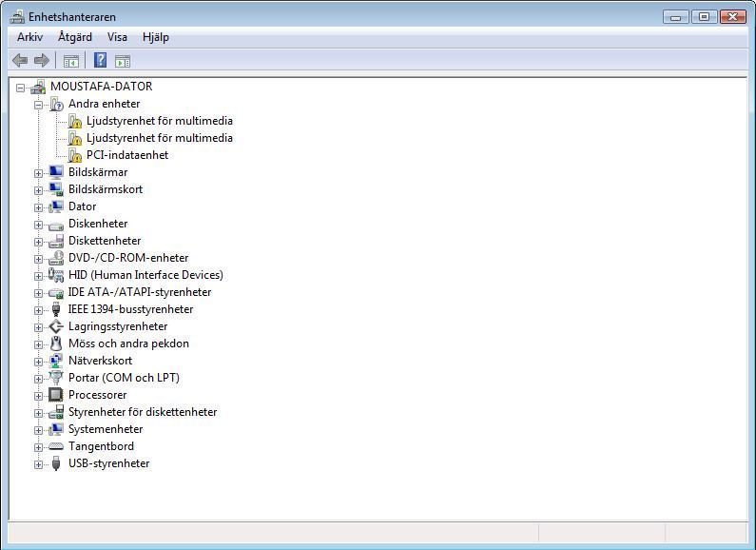
Task: Click the MOUSTAFA-DATOR computer icon
Action: 38,87
